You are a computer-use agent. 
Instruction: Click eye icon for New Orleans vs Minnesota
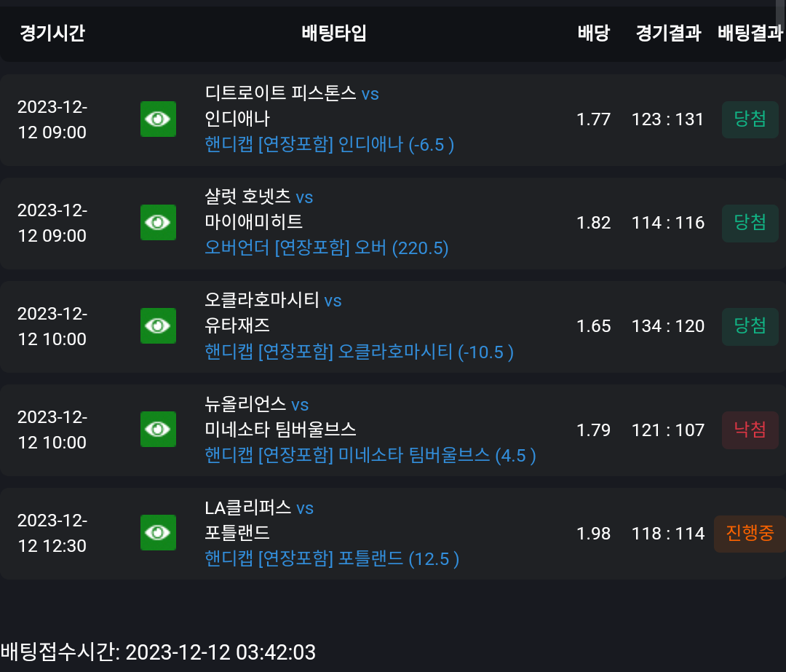[x=158, y=430]
